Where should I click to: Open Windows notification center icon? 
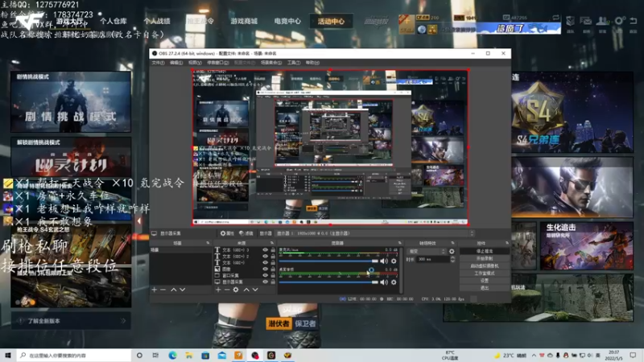point(633,356)
